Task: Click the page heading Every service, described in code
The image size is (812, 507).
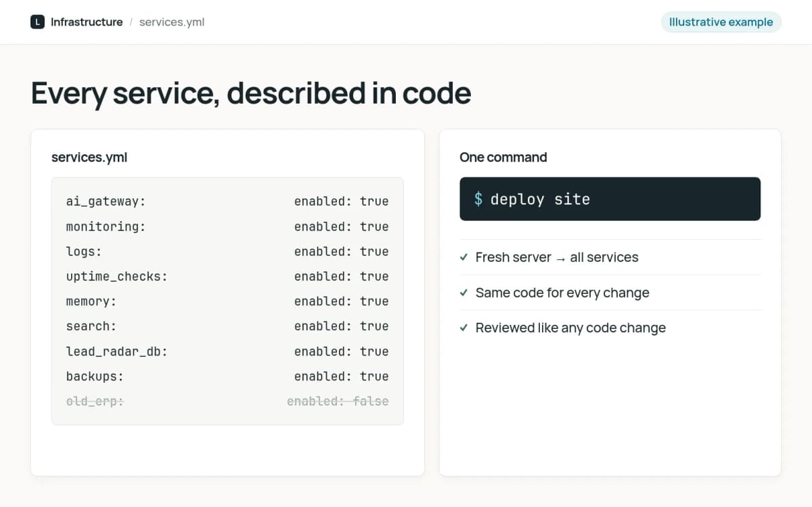Action: [251, 93]
